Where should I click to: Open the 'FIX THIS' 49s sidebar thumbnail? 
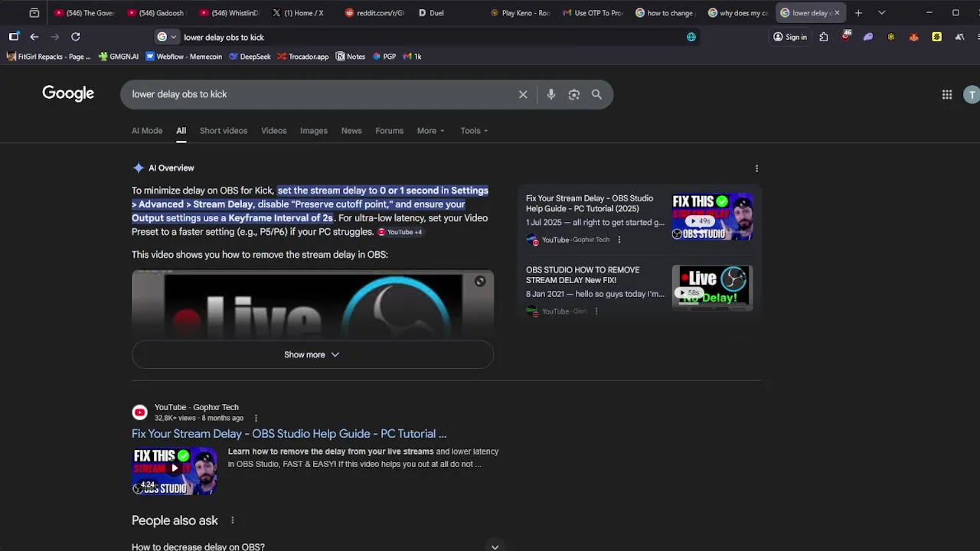tap(712, 217)
